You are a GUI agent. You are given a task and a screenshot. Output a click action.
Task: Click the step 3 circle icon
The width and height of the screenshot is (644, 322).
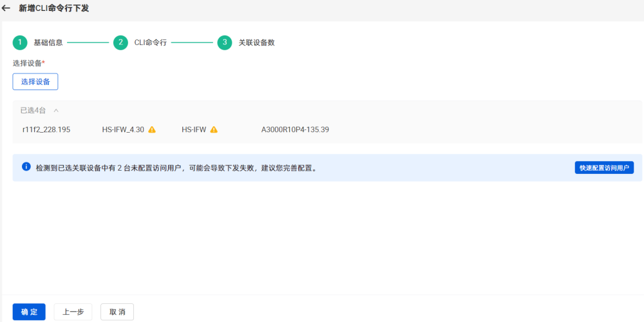point(225,43)
